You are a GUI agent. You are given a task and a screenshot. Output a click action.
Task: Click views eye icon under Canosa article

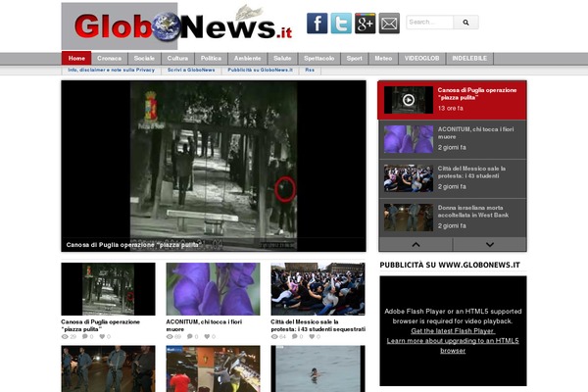pos(65,337)
